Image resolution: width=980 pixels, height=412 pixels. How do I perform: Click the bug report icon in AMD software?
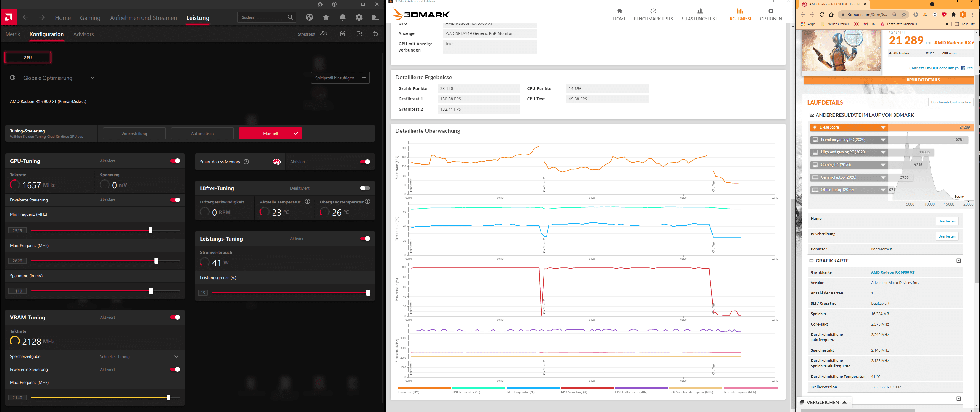(x=320, y=4)
